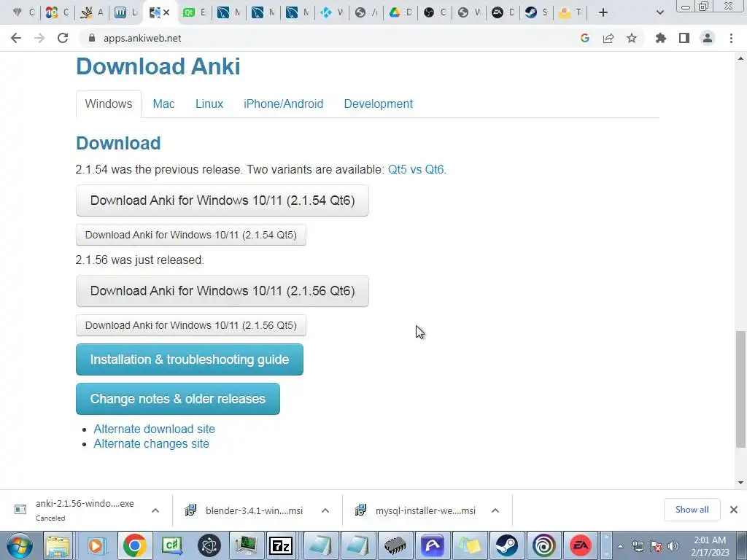The height and width of the screenshot is (560, 747).
Task: Open Windows Explorer from taskbar
Action: click(x=58, y=545)
